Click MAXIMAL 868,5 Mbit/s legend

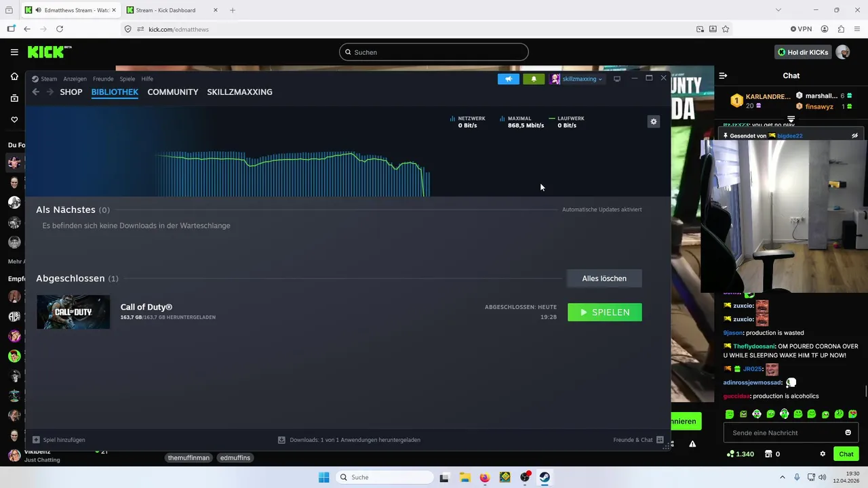pyautogui.click(x=521, y=122)
